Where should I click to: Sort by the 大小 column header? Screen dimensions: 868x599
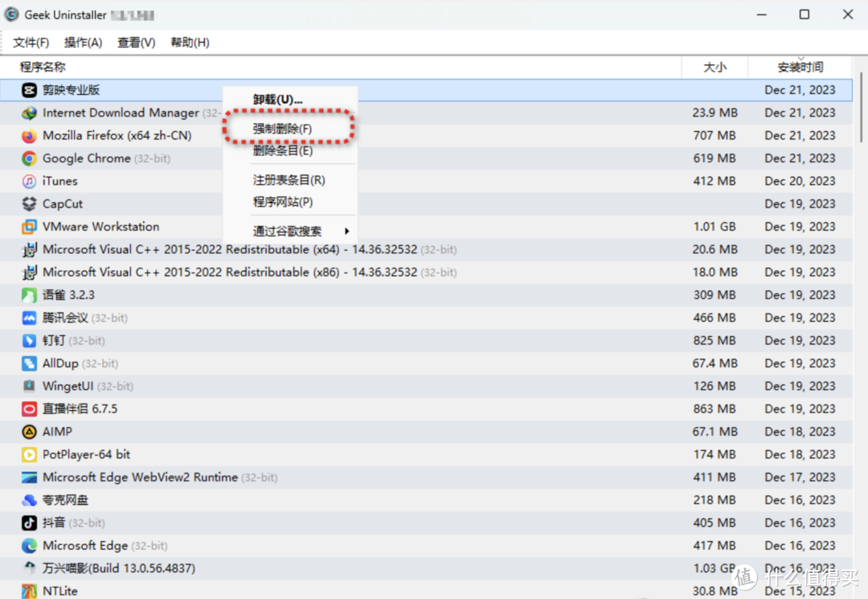coord(714,67)
